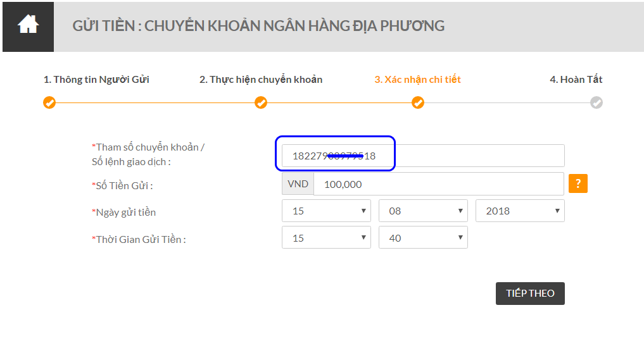Viewport: 644px width, 341px height.
Task: Click step 1 orange checkmark circle
Action: pyautogui.click(x=49, y=102)
